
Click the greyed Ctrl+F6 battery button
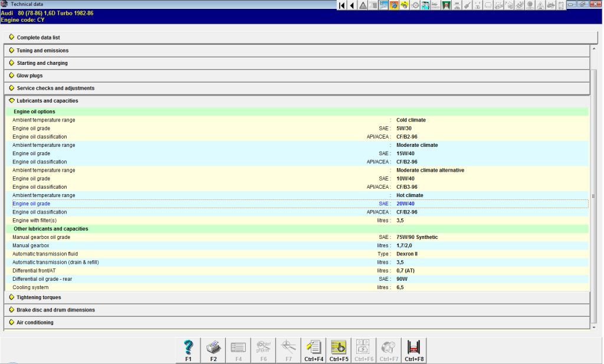tap(363, 350)
